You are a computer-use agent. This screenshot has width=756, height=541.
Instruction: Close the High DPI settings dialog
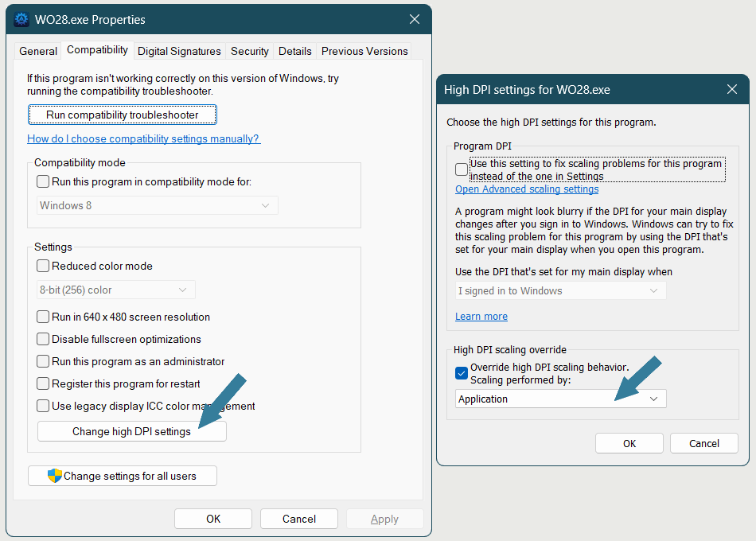click(731, 90)
